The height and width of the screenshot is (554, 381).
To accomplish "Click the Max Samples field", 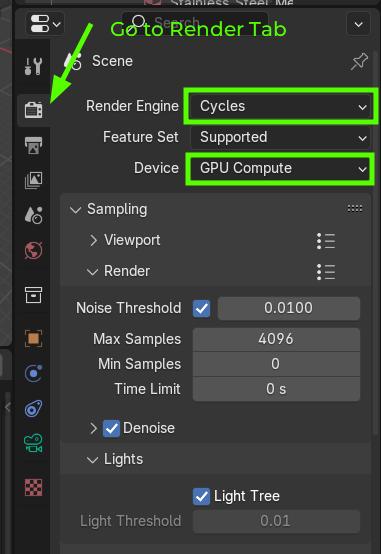I will 276,339.
